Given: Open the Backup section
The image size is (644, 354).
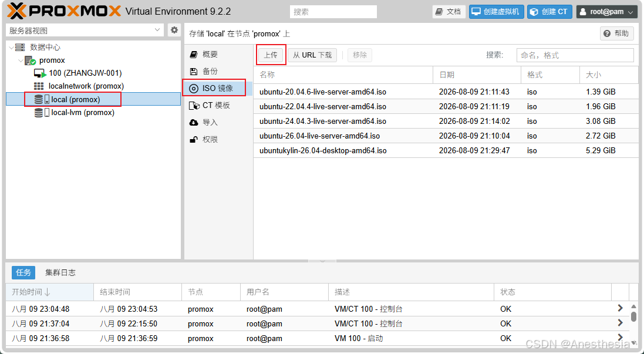Looking at the screenshot, I should (218, 72).
